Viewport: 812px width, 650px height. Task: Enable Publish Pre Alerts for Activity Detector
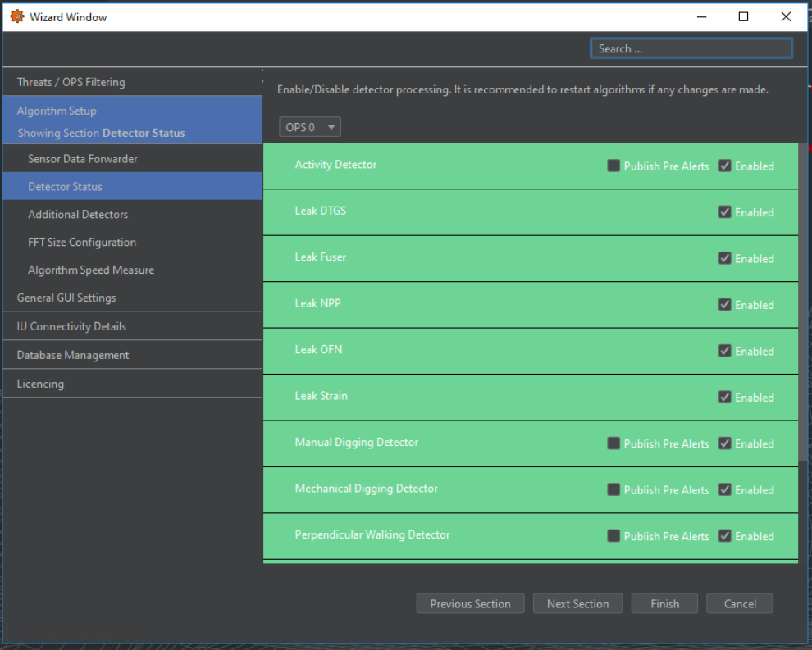click(x=614, y=166)
